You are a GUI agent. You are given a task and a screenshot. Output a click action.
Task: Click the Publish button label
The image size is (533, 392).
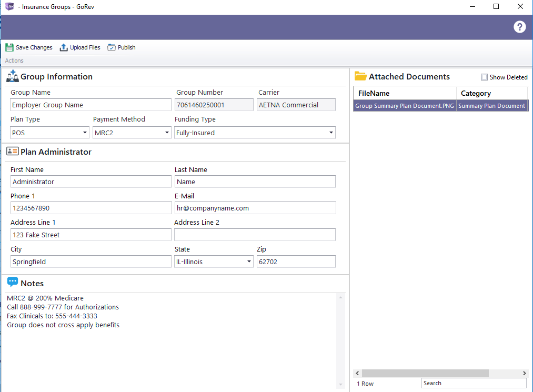126,47
